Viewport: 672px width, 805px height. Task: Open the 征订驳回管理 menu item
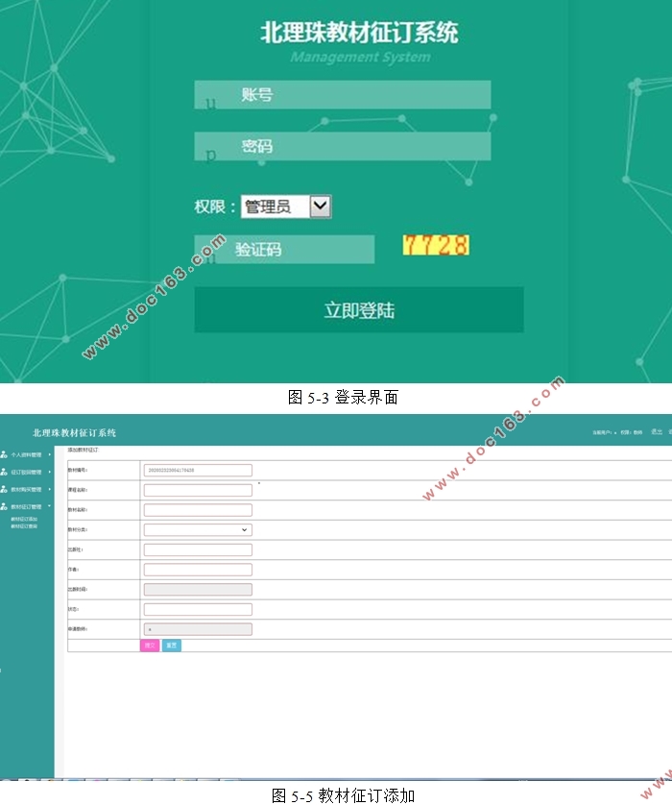point(26,473)
